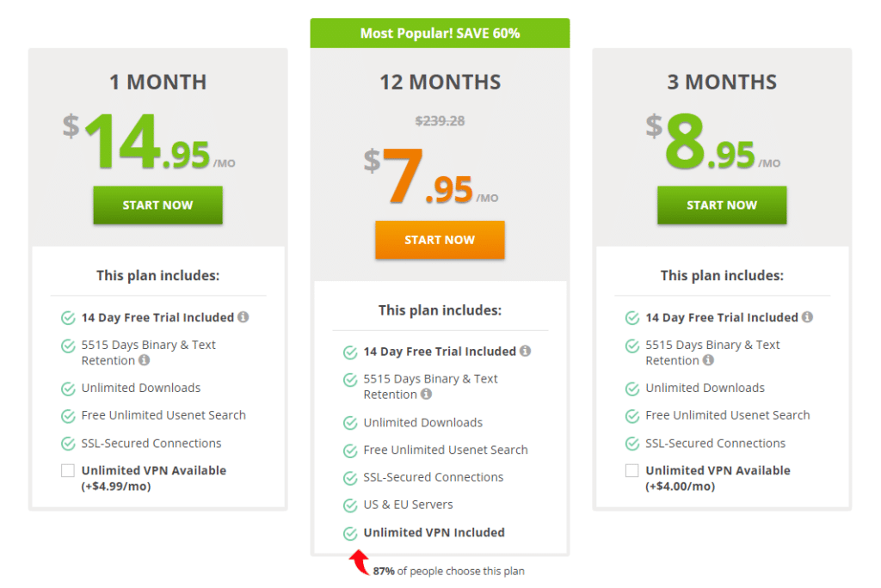Click START NOW under the 1 Month plan
Viewport: 881px width, 588px height.
coord(157,205)
